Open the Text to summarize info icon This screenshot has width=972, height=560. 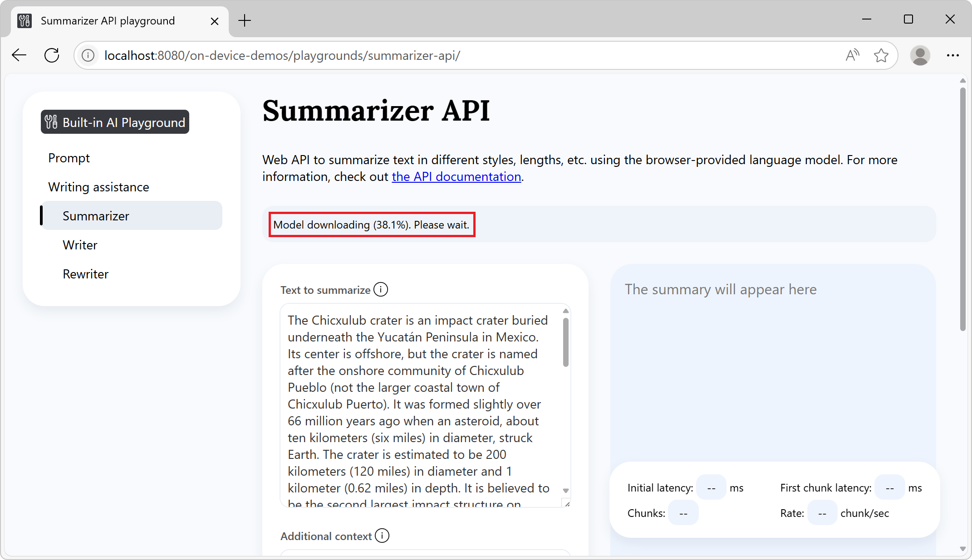381,289
